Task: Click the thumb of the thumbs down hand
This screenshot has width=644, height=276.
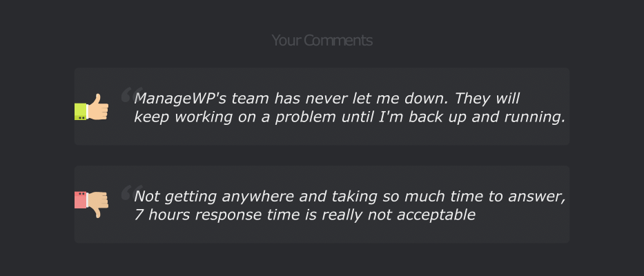Action: (97, 213)
